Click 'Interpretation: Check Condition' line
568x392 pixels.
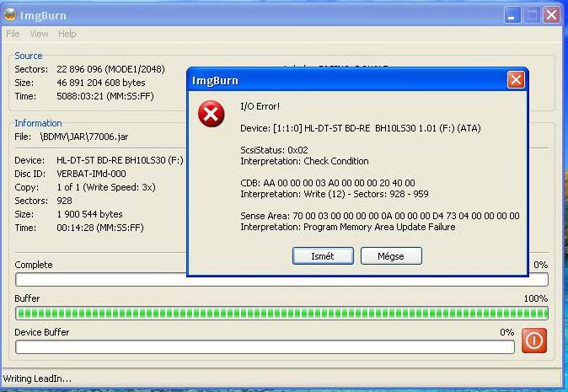[305, 161]
